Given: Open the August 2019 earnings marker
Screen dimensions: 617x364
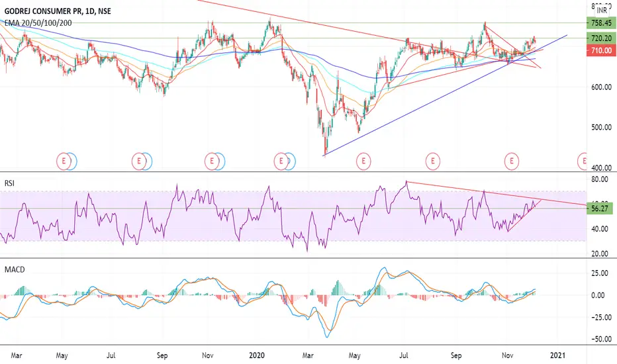Looking at the screenshot, I should pyautogui.click(x=138, y=161).
